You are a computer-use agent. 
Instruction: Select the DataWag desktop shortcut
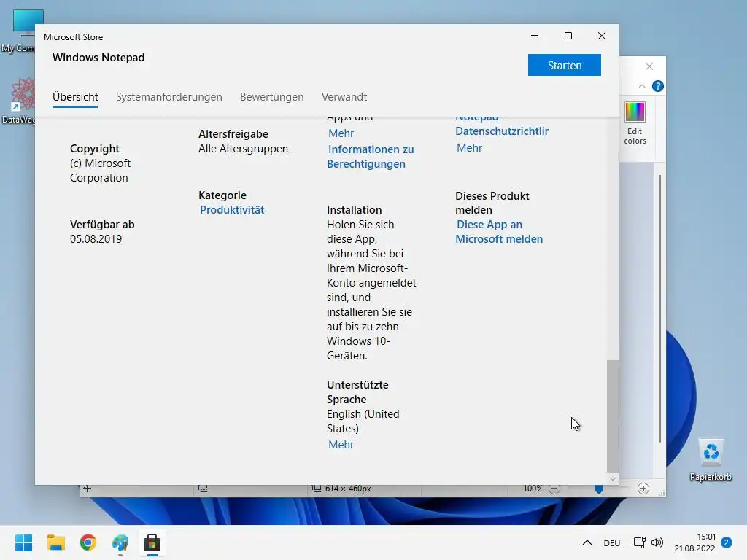tap(18, 101)
